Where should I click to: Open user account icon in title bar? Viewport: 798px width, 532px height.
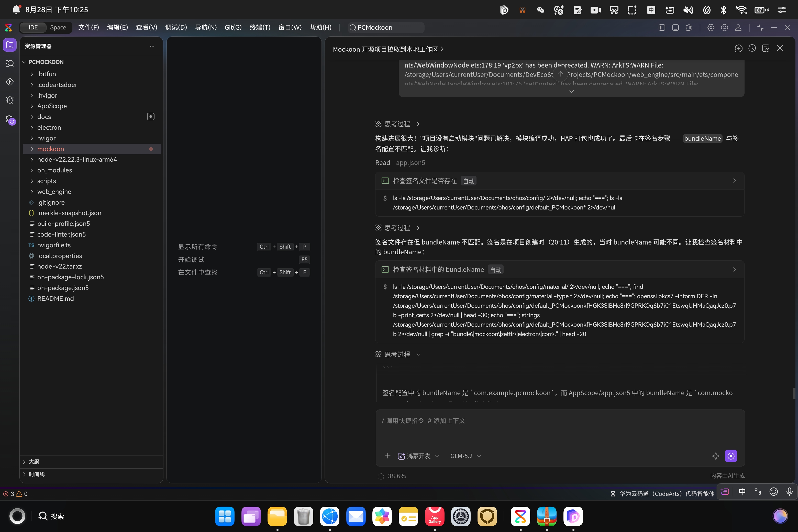click(x=738, y=27)
